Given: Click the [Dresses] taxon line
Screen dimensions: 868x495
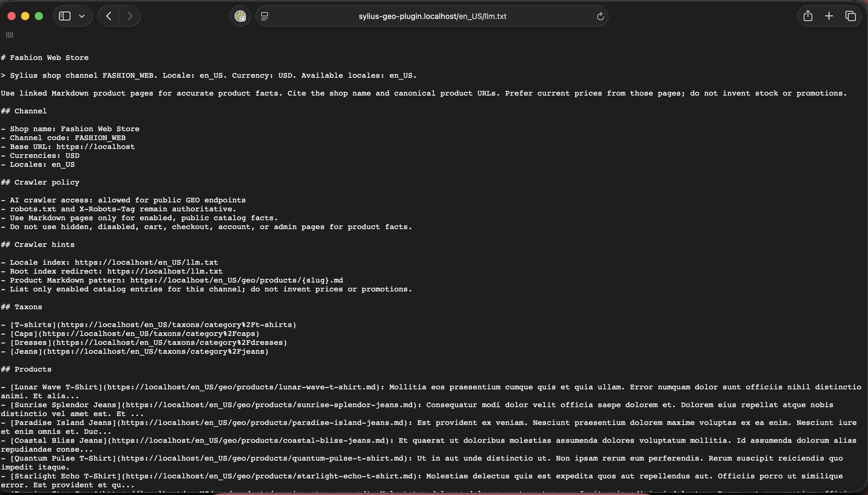Looking at the screenshot, I should click(144, 342).
